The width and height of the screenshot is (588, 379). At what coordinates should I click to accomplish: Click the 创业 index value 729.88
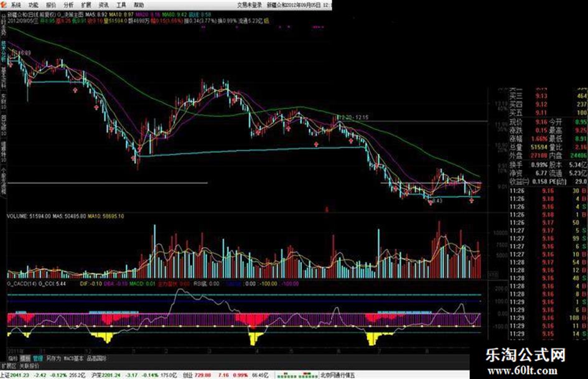click(x=202, y=375)
